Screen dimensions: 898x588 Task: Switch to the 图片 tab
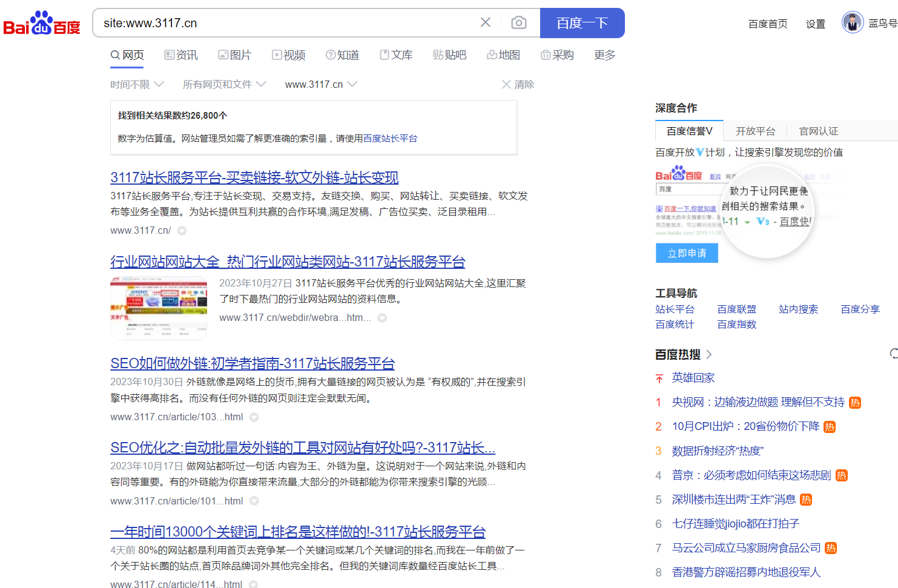[x=235, y=55]
